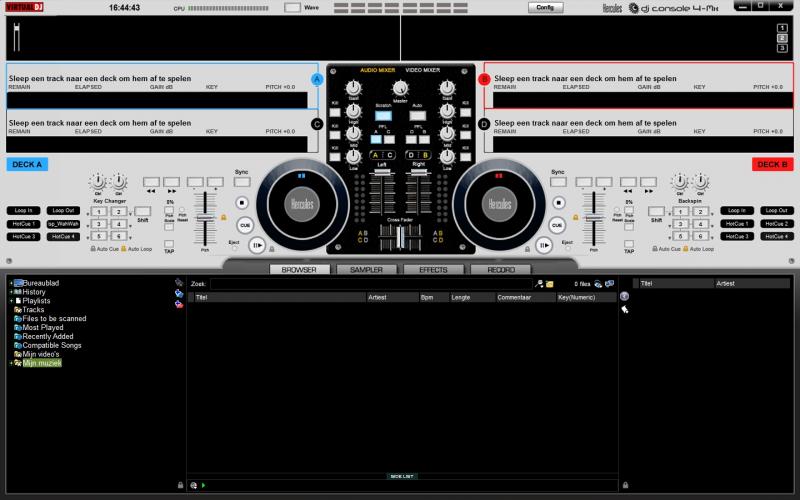Viewport: 800px width, 500px height.
Task: Stop playback on Deck B
Action: [559, 203]
